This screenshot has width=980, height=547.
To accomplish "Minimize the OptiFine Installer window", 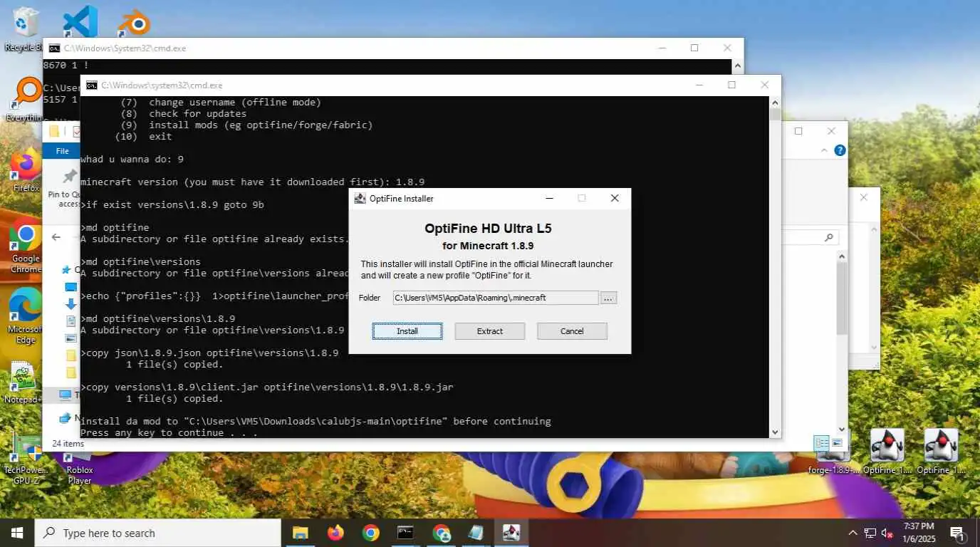I will (549, 199).
